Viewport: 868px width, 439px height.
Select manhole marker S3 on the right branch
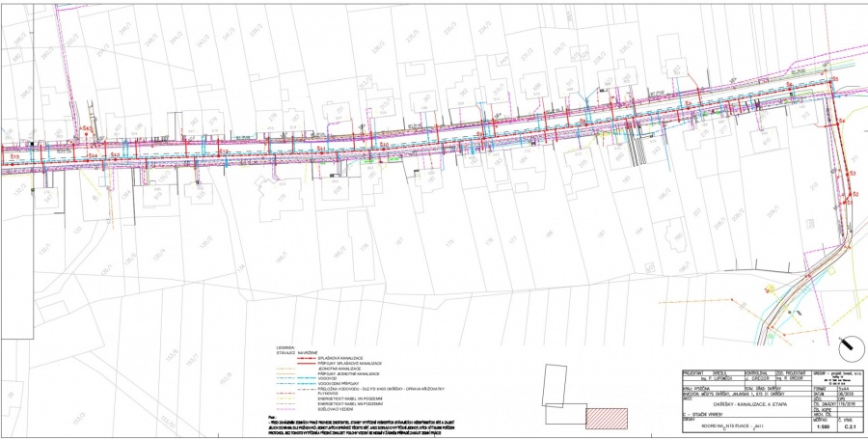(x=852, y=173)
